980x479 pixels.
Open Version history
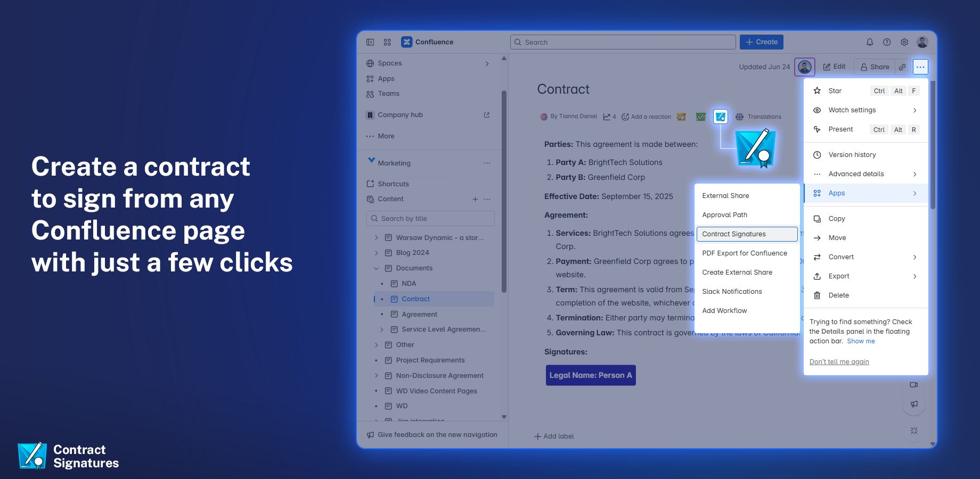coord(866,155)
